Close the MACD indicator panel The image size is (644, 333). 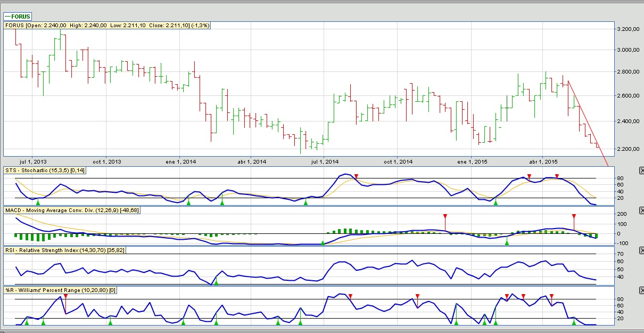click(x=641, y=211)
